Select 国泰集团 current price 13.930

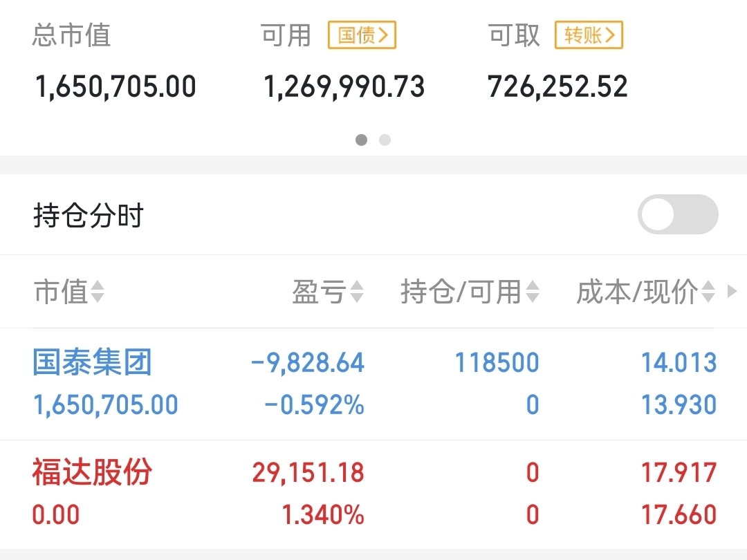click(679, 405)
